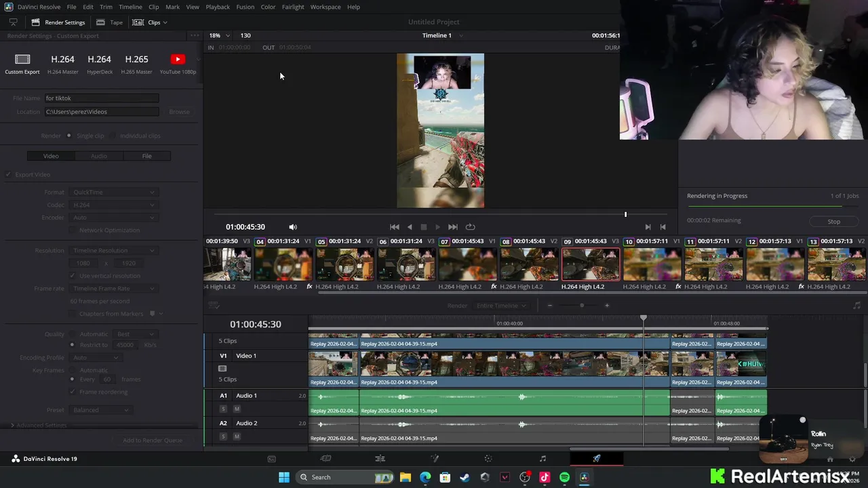Mute the Audio 2 track
This screenshot has height=488, width=868.
coord(237,436)
